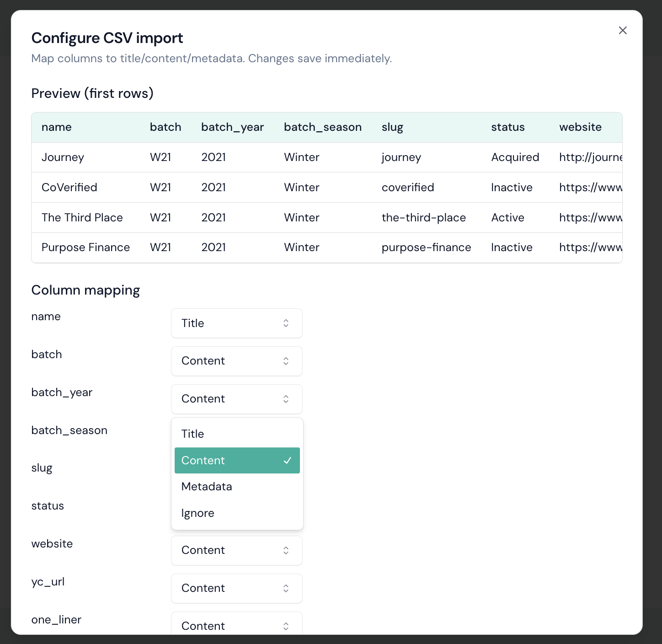Click the status preview column header
This screenshot has height=644, width=662.
pyautogui.click(x=507, y=127)
